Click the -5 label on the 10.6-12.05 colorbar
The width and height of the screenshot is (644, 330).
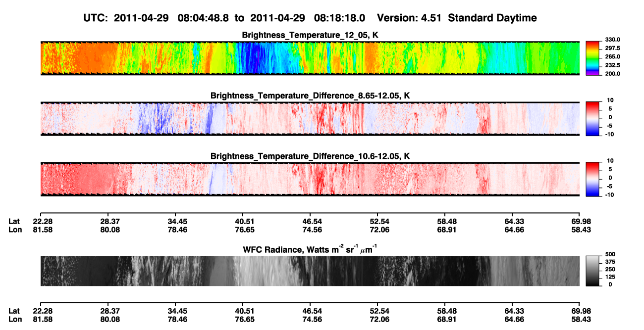pyautogui.click(x=611, y=186)
